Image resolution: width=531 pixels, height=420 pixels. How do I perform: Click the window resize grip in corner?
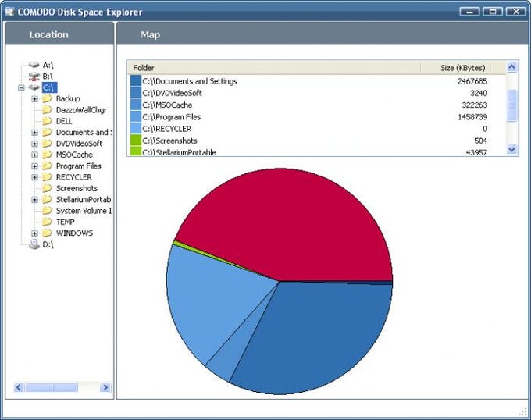click(523, 411)
